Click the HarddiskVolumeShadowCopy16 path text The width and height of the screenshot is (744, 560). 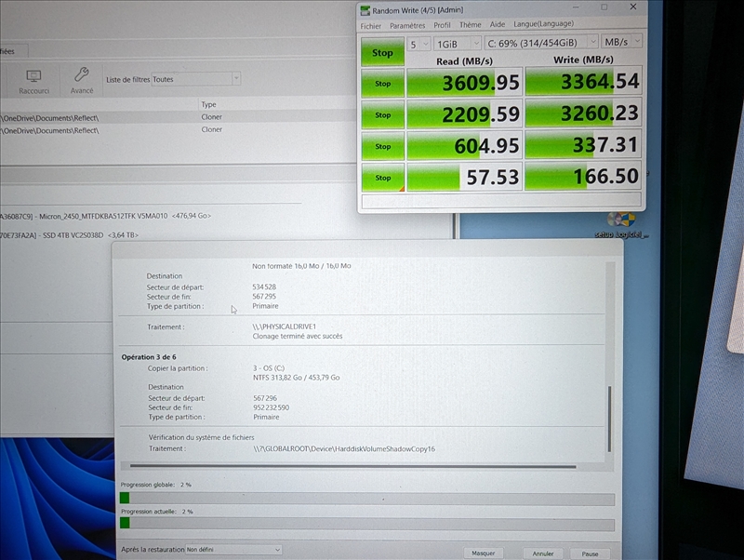coord(343,449)
